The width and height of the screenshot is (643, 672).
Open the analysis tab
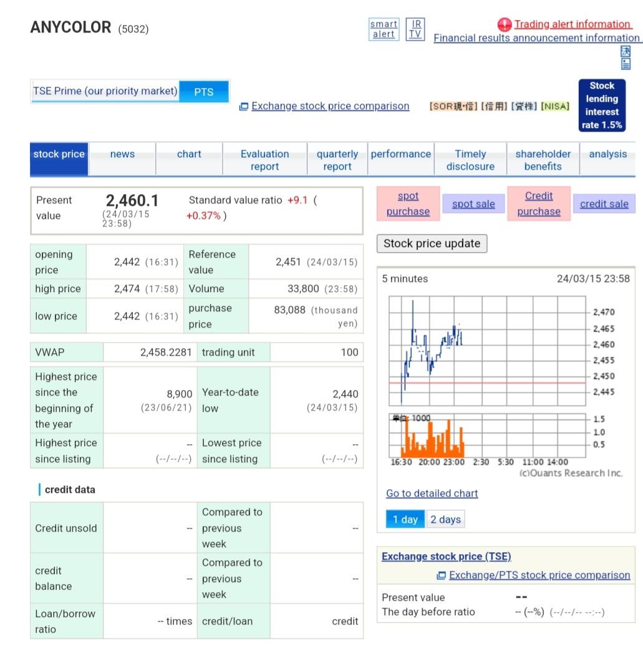point(607,158)
